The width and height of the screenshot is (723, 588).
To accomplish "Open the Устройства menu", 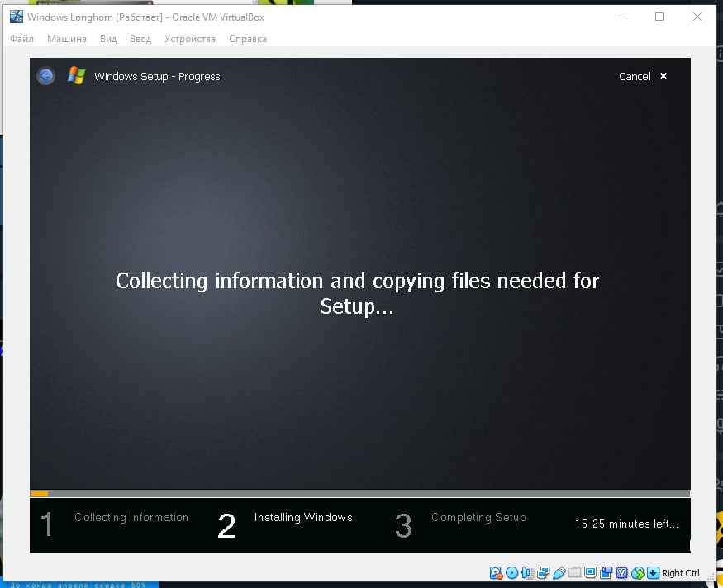I will click(x=190, y=39).
